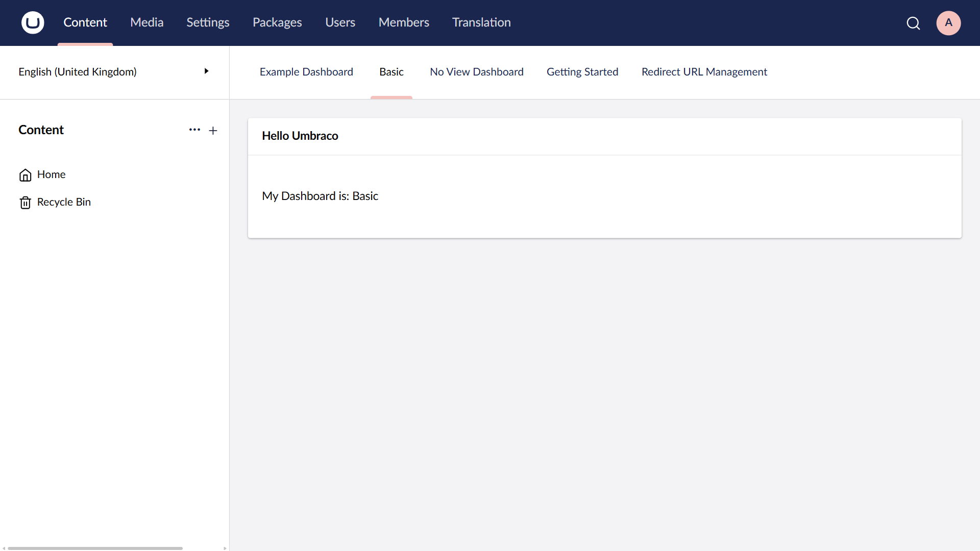Open the search magnifier icon

click(x=913, y=23)
